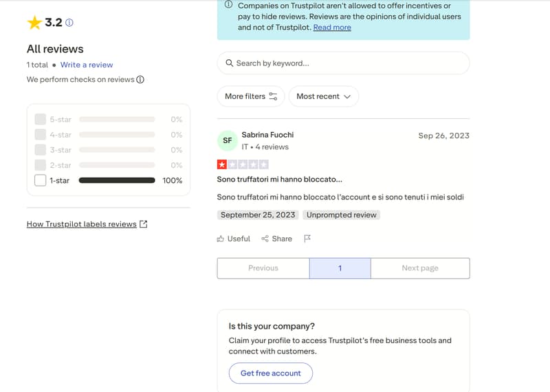Click the magnifier icon in the search box
This screenshot has width=550, height=392.
coord(230,63)
